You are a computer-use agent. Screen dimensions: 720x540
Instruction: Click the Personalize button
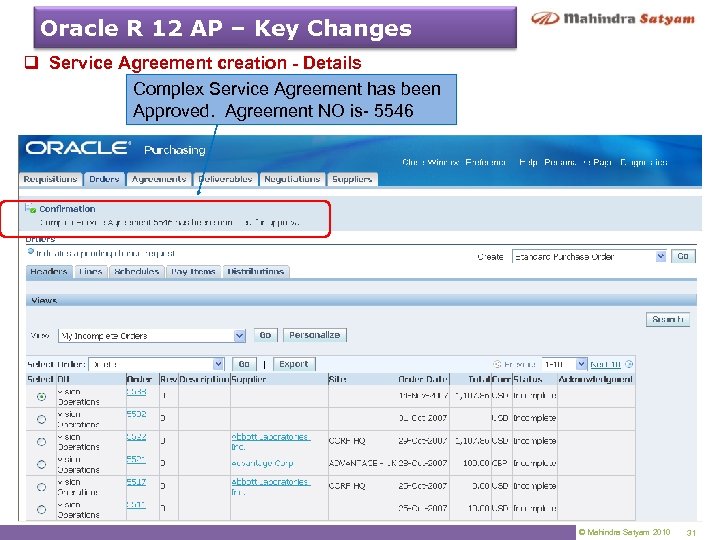click(315, 335)
